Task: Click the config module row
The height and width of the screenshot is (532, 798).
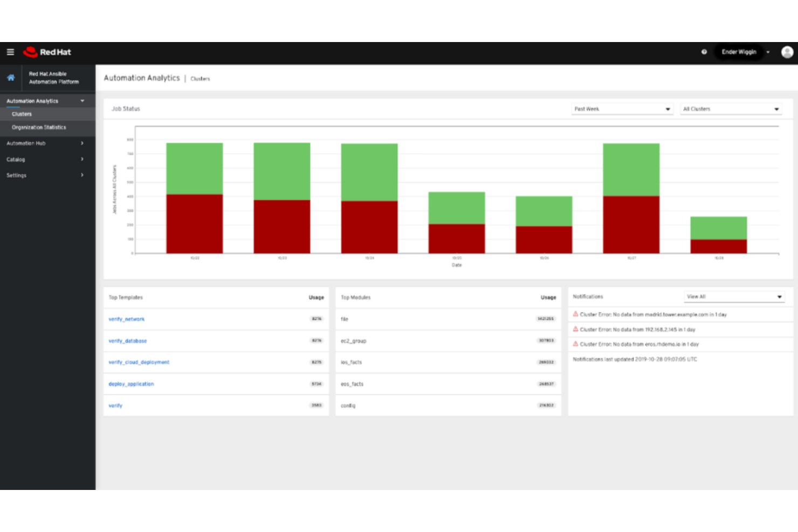Action: click(448, 405)
